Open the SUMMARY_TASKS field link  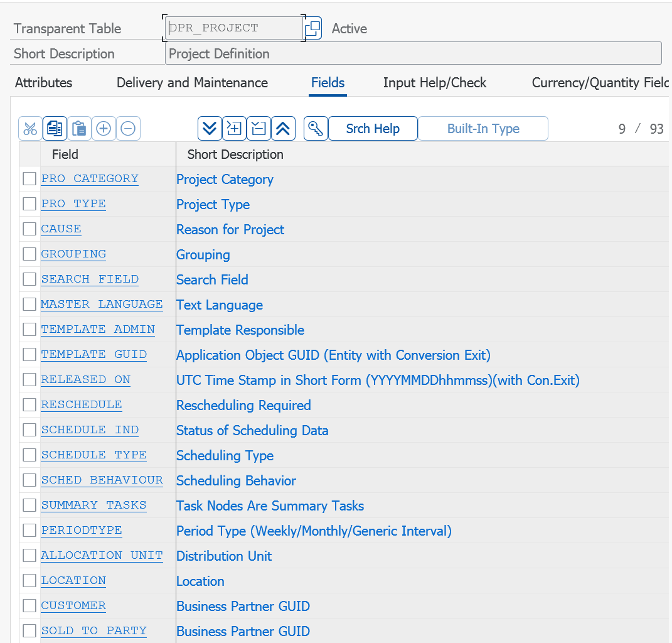click(94, 505)
